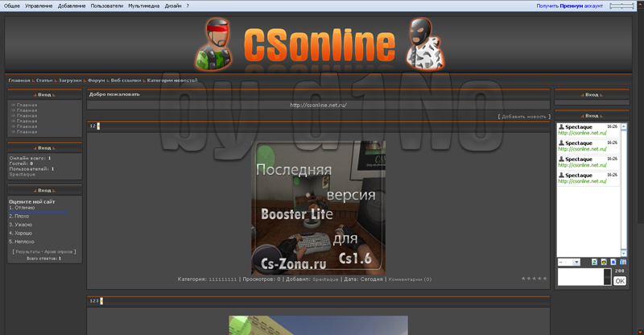Click the CSonline header logo

pos(319,45)
